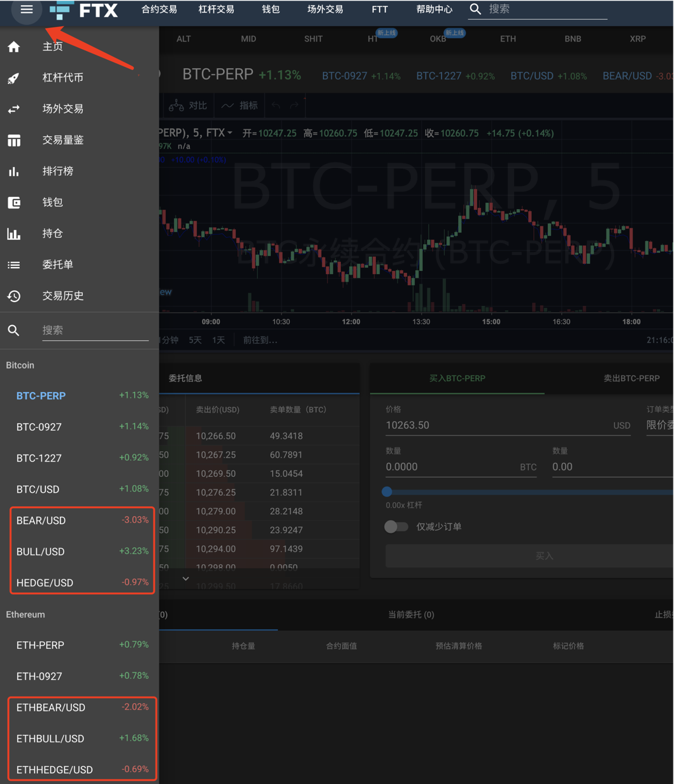Click the chart icon beside 持仓
This screenshot has height=784, width=674.
[x=14, y=234]
